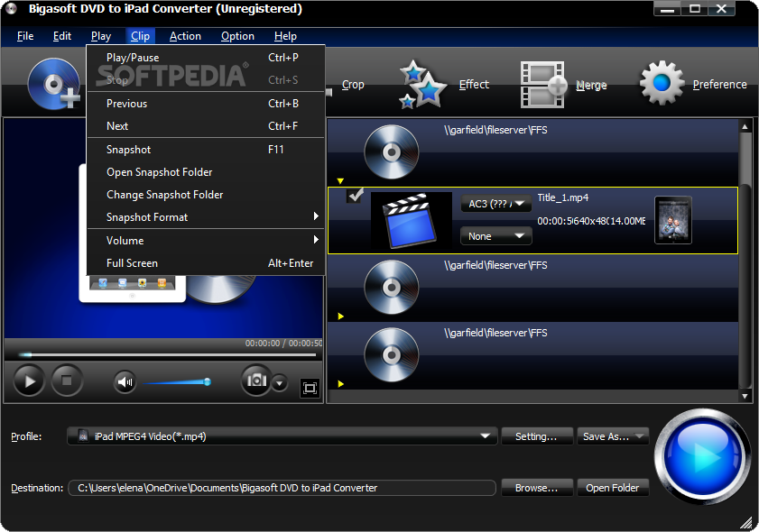
Task: Click the Play button in the player
Action: [x=29, y=381]
